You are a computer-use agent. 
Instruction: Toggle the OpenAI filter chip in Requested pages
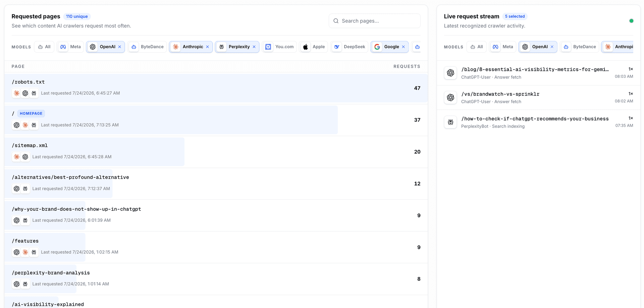105,47
